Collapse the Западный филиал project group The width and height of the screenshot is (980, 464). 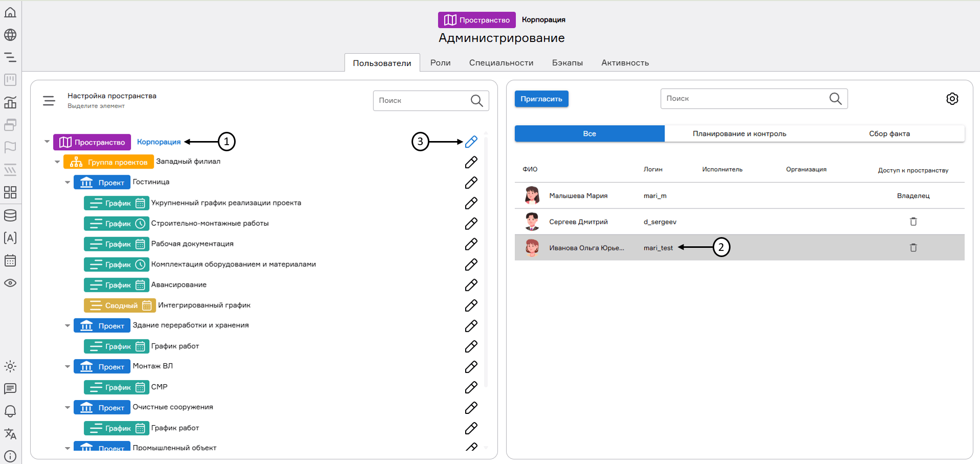57,162
